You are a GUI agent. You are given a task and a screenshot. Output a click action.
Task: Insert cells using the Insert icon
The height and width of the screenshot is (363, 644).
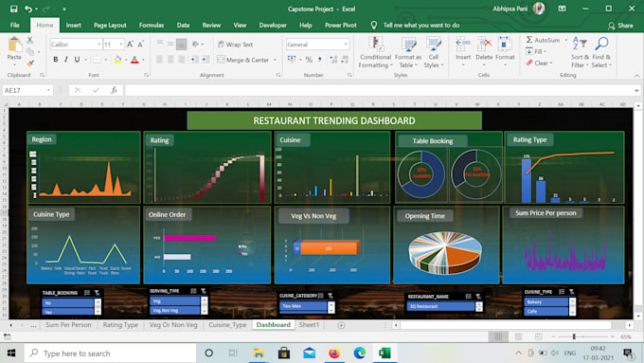(x=463, y=44)
